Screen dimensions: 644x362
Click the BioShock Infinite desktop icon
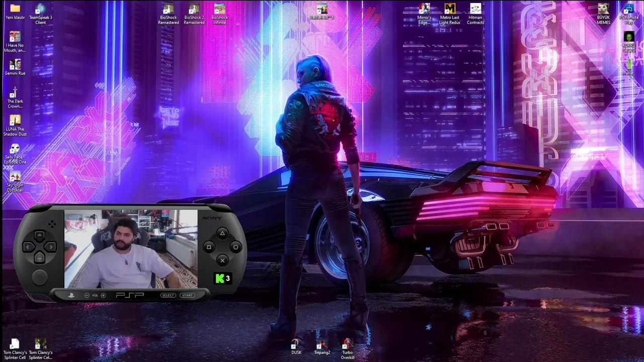[220, 9]
